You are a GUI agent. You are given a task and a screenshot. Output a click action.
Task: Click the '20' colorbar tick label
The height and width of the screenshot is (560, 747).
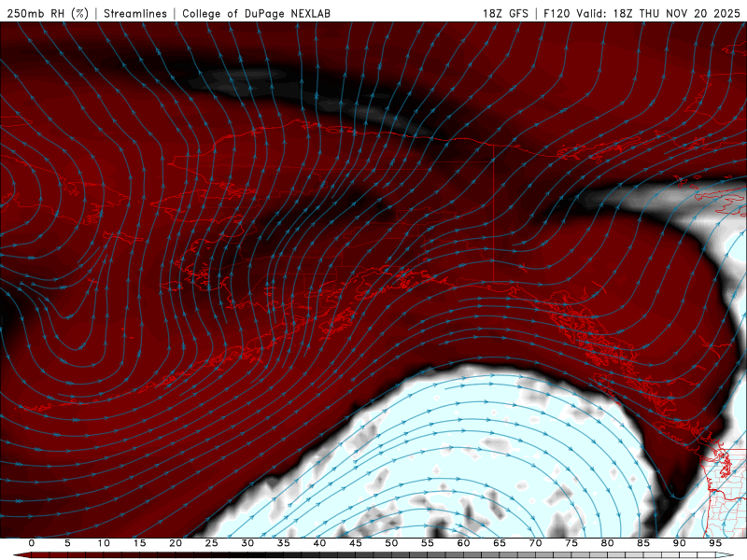pos(176,543)
